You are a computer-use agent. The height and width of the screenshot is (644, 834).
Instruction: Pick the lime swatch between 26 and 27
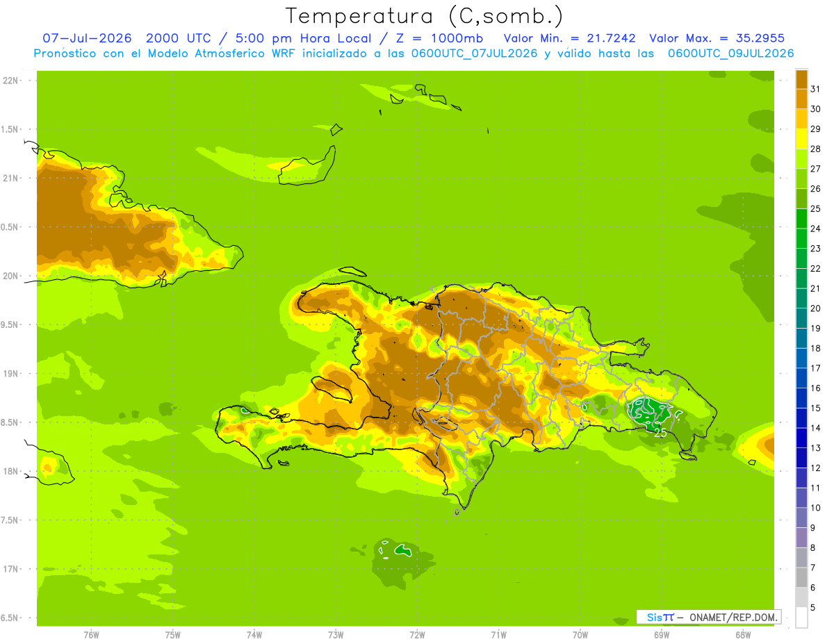[801, 179]
